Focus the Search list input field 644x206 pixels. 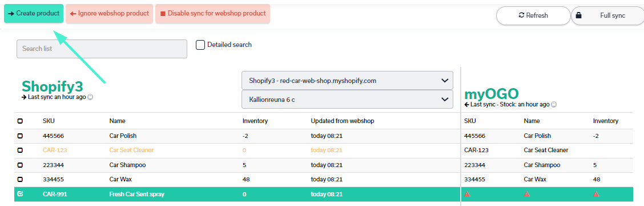click(102, 49)
